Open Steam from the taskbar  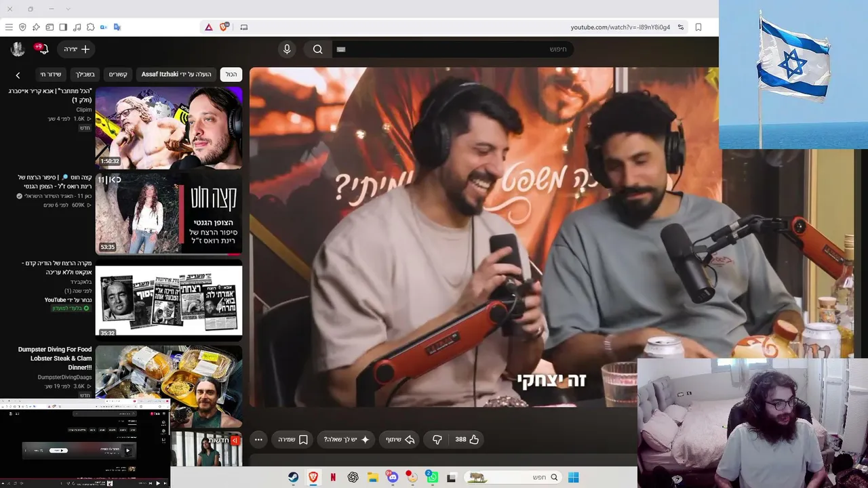tap(294, 477)
